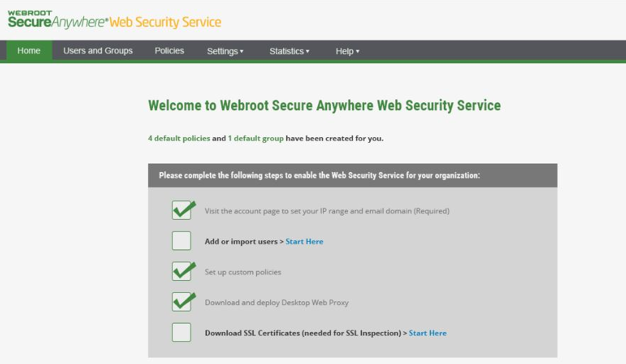Check the Download SSL Certificates box
The height and width of the screenshot is (364, 626).
point(181,333)
